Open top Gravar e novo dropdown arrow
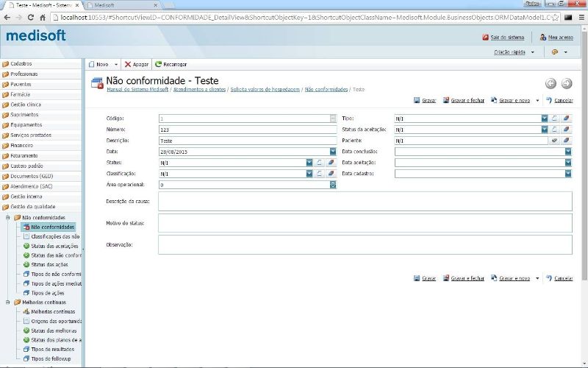Image resolution: width=588 pixels, height=368 pixels. point(537,101)
